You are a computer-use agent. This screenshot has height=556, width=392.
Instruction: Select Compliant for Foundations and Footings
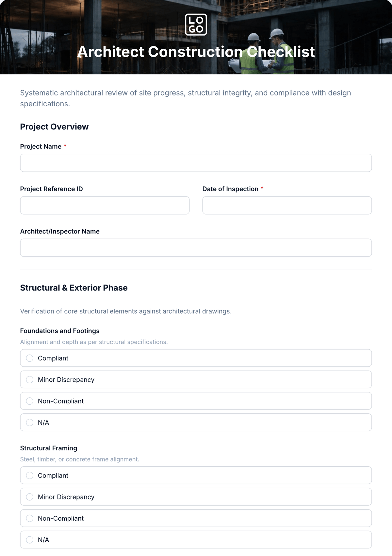[196, 358]
